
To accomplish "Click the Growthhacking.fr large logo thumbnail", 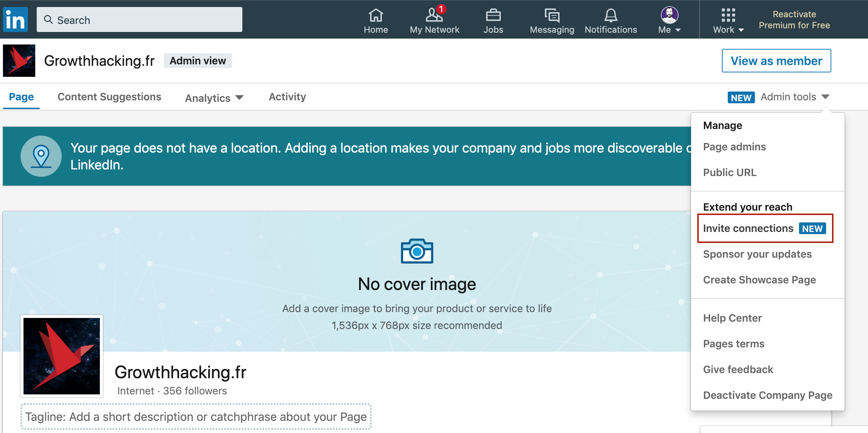I will coord(62,356).
